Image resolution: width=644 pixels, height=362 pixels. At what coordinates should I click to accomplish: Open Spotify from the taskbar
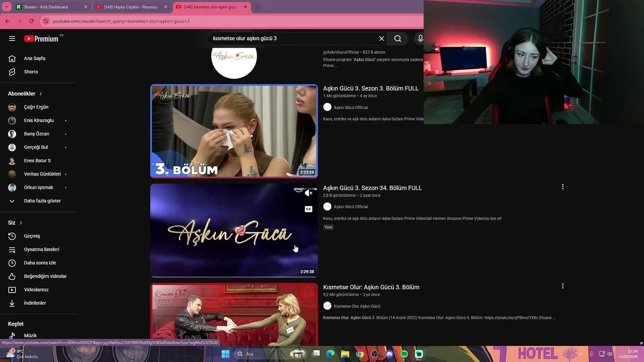(x=405, y=354)
